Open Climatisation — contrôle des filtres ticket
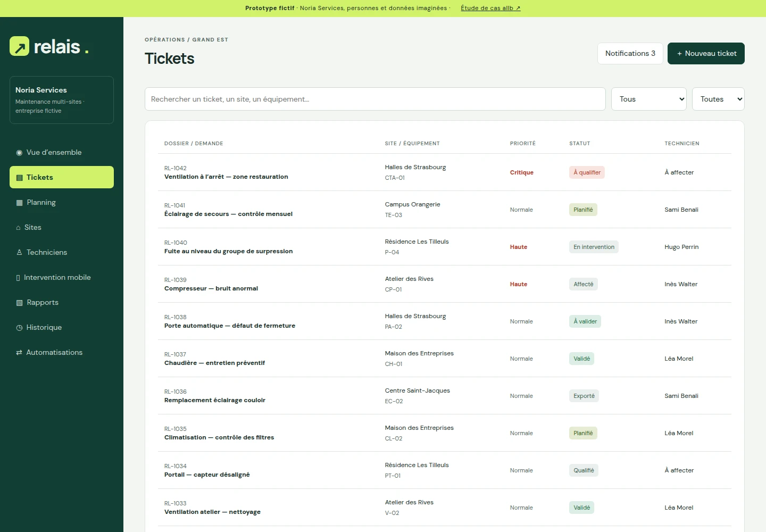Image resolution: width=766 pixels, height=532 pixels. pyautogui.click(x=445, y=433)
